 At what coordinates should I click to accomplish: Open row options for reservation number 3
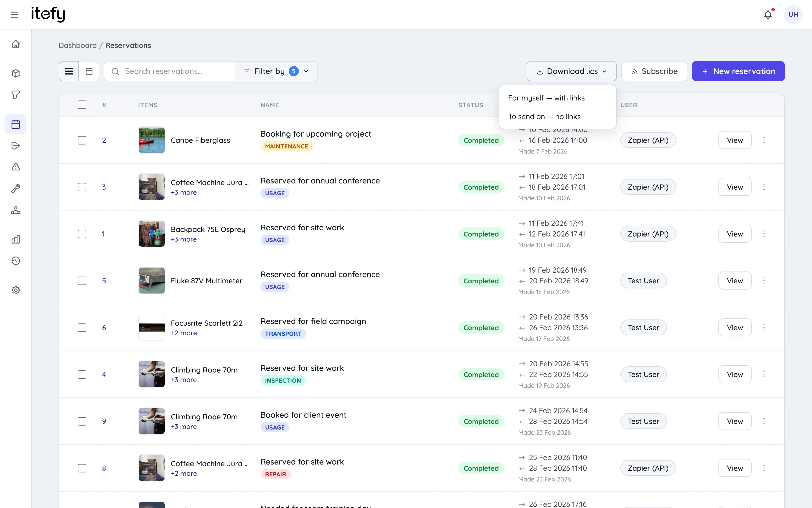(x=764, y=187)
